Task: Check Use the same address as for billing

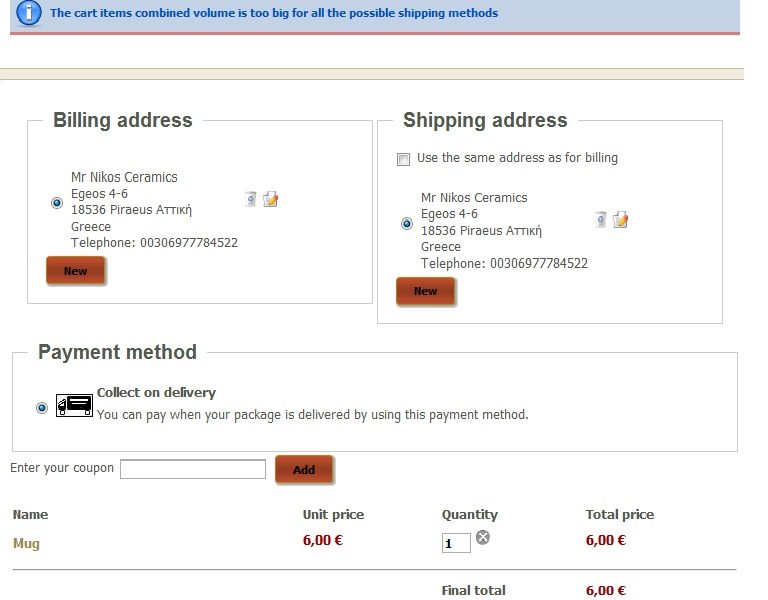Action: (403, 159)
